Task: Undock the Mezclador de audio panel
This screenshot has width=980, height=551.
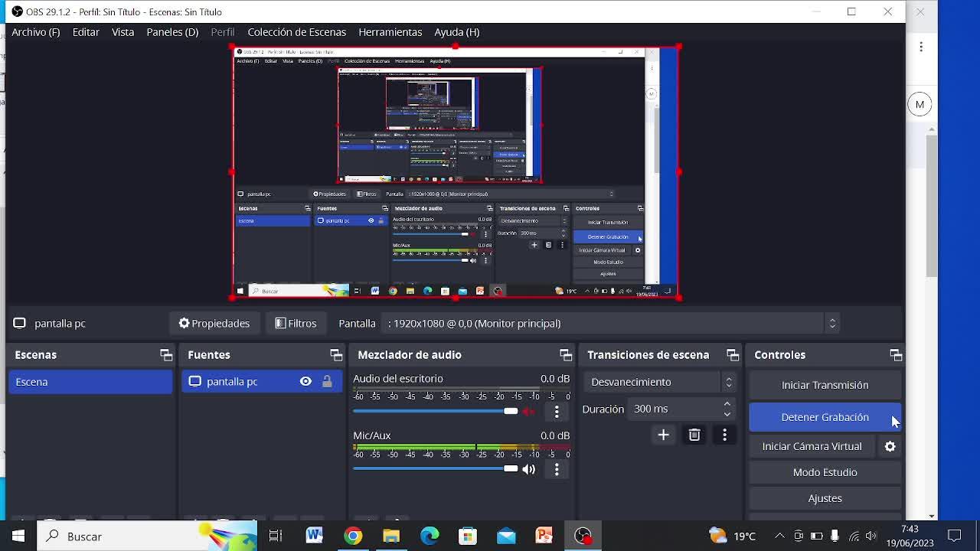Action: coord(566,355)
